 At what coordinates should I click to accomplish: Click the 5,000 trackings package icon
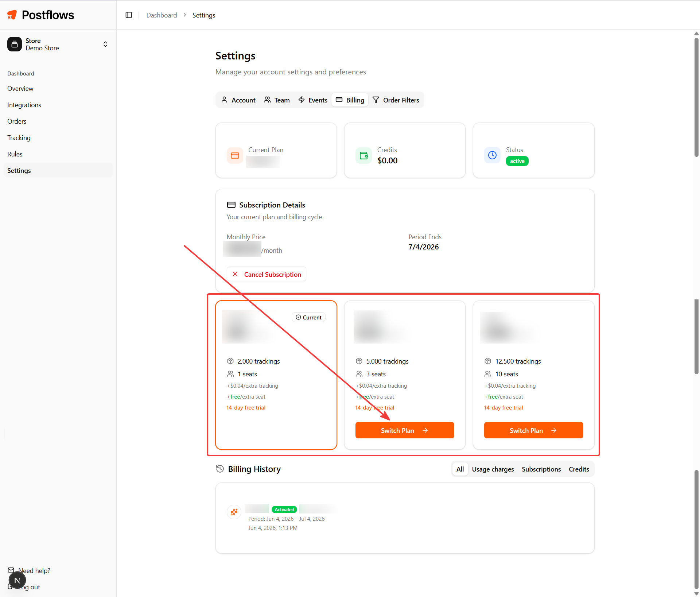pyautogui.click(x=359, y=361)
